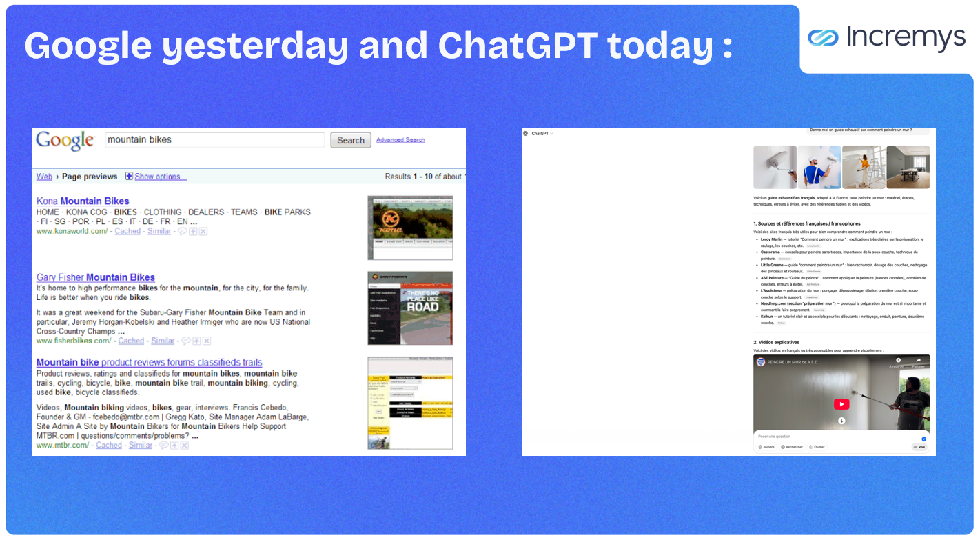Click the scroll-down arrow over the video

tap(841, 421)
